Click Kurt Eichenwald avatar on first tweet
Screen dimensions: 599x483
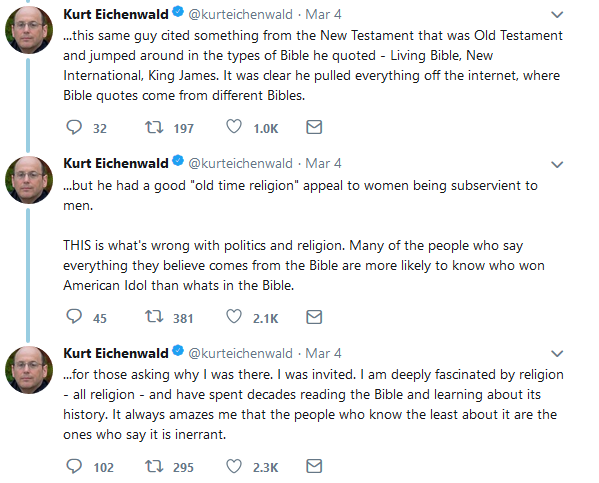pyautogui.click(x=29, y=30)
